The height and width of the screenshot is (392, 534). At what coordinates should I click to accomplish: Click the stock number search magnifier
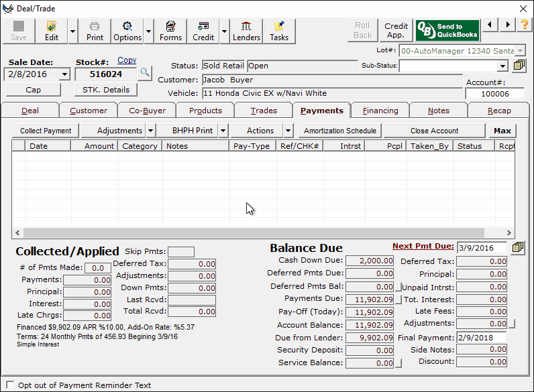click(146, 73)
